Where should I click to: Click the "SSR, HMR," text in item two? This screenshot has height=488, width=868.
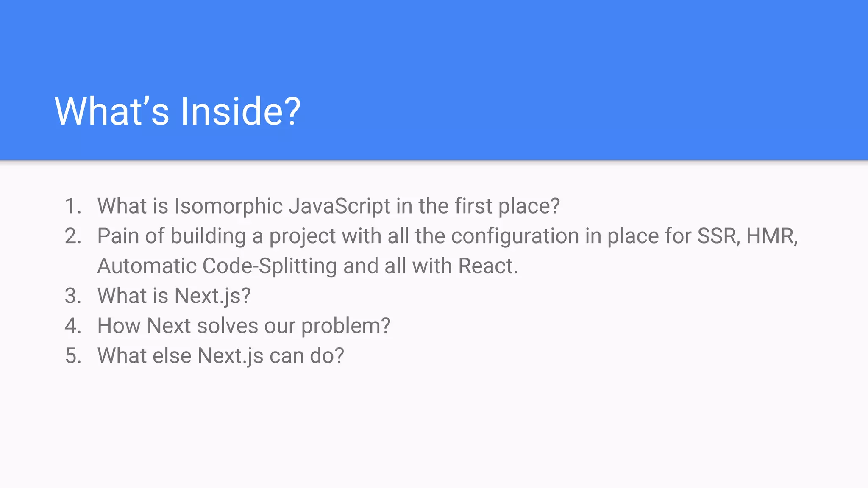748,236
